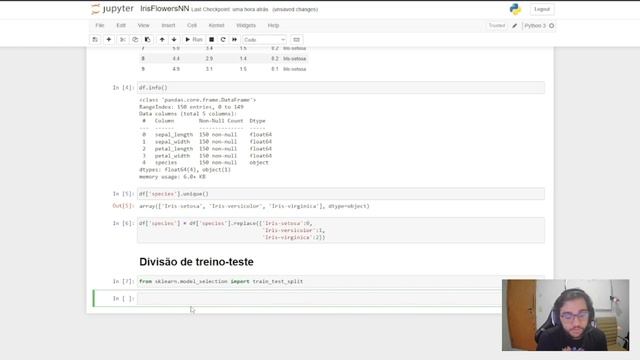Click the In [7] prompt label
The height and width of the screenshot is (360, 640).
(x=123, y=281)
